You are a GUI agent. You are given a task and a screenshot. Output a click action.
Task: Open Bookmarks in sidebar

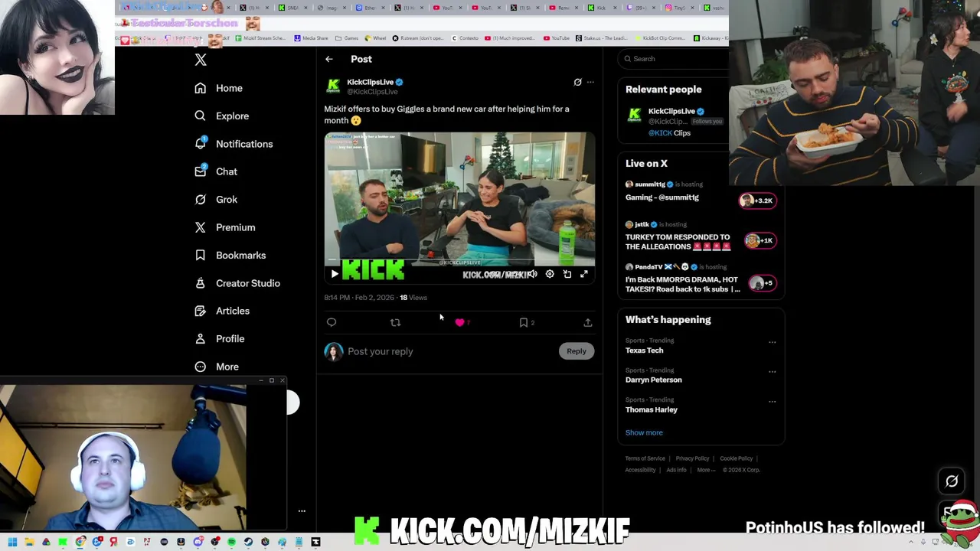tap(230, 255)
